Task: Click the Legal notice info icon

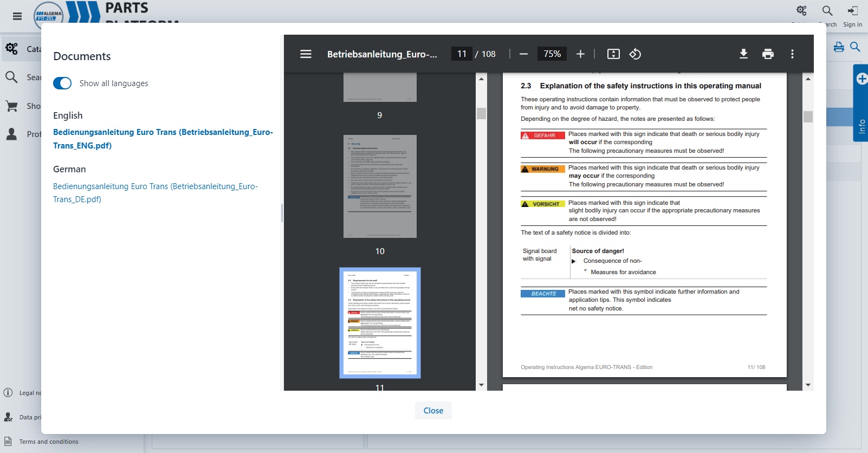Action: coord(8,392)
